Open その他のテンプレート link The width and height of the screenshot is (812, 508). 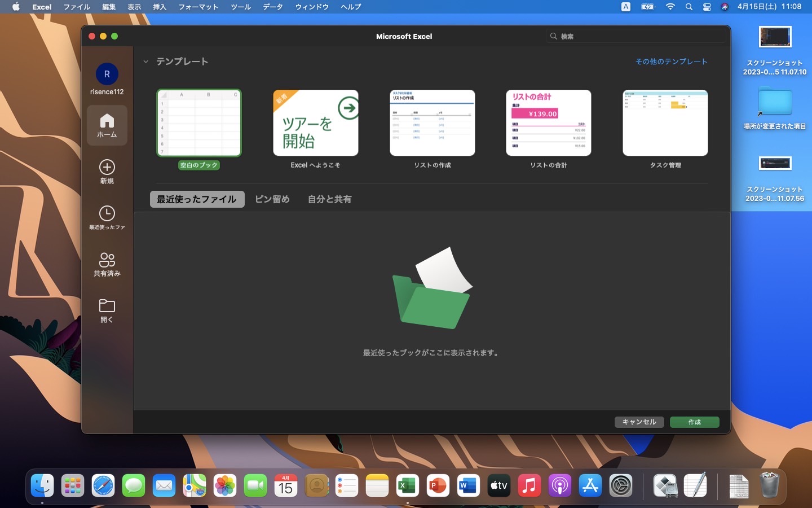tap(671, 62)
